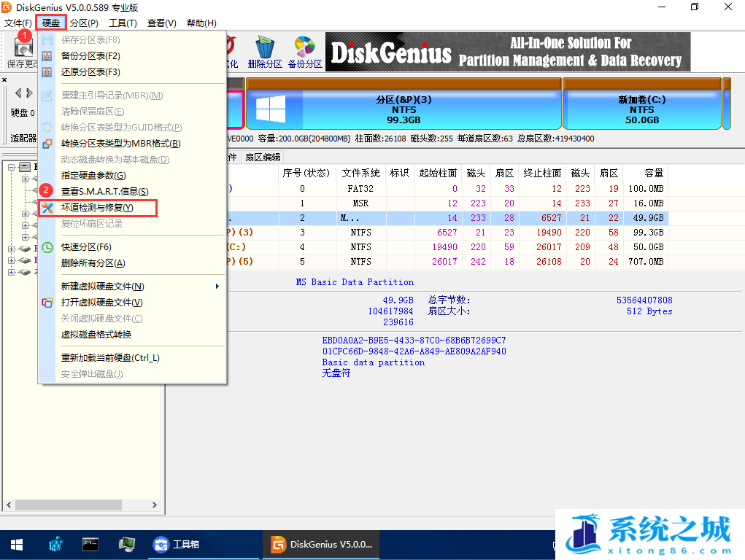The image size is (745, 560).
Task: Open the 帮助(H) menu
Action: point(201,23)
